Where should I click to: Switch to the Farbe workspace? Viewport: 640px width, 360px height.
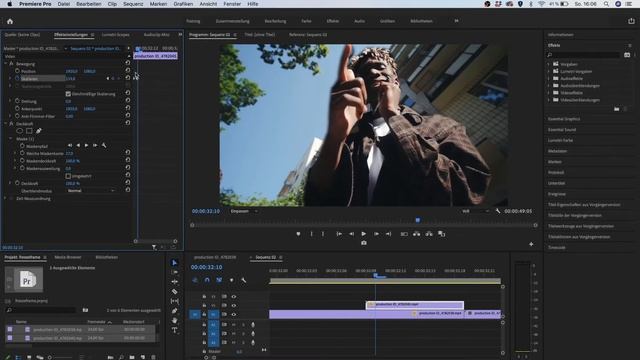tap(306, 21)
